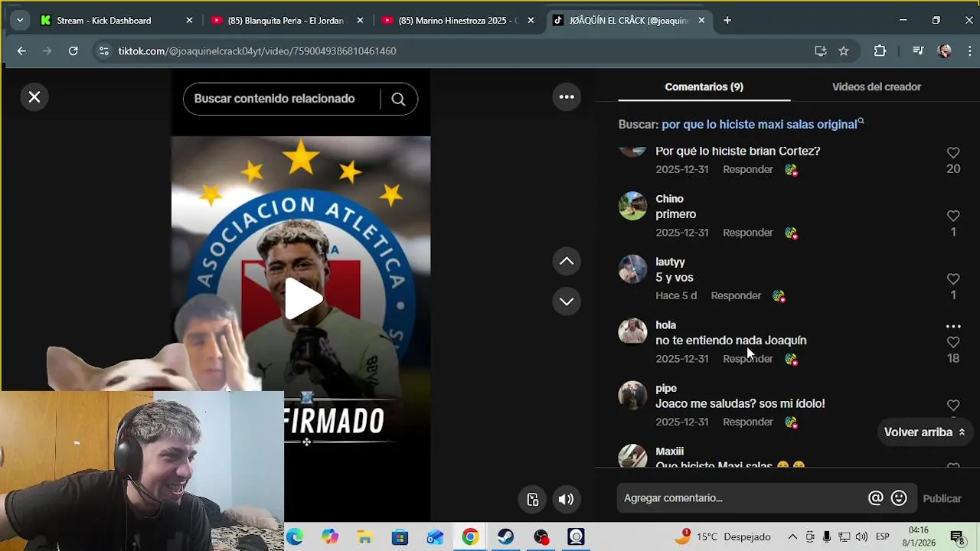Play the paused TikTok video
This screenshot has height=551, width=980.
tap(302, 298)
